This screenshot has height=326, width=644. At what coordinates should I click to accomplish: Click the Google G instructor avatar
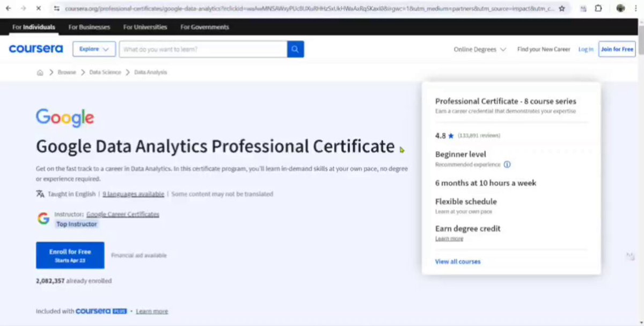[43, 218]
